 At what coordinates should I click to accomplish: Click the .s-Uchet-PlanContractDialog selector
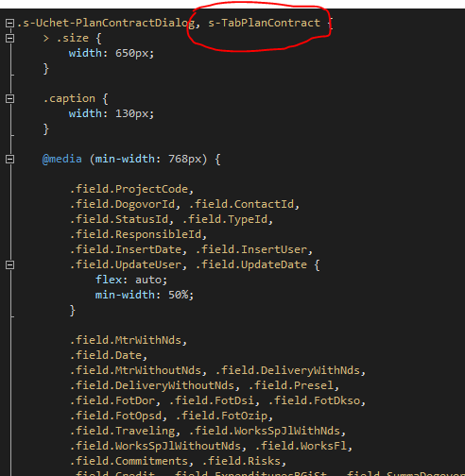(x=106, y=23)
